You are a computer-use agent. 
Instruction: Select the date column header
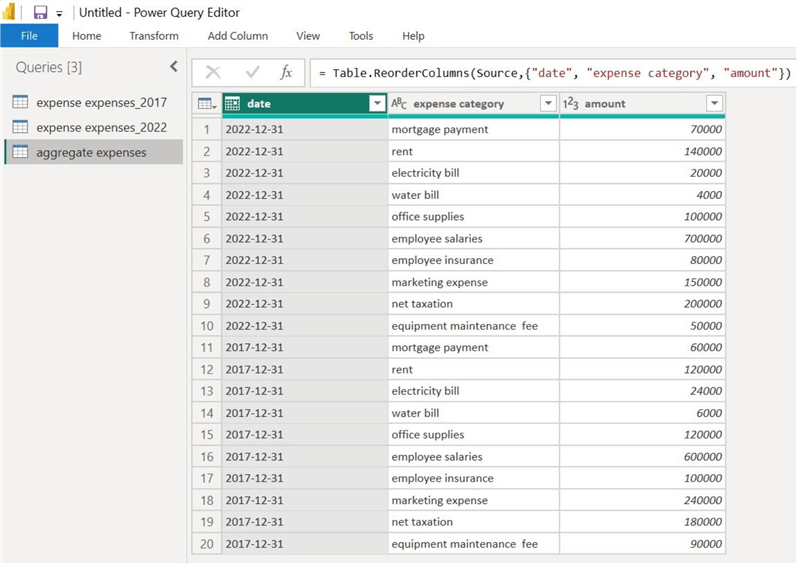[x=305, y=104]
